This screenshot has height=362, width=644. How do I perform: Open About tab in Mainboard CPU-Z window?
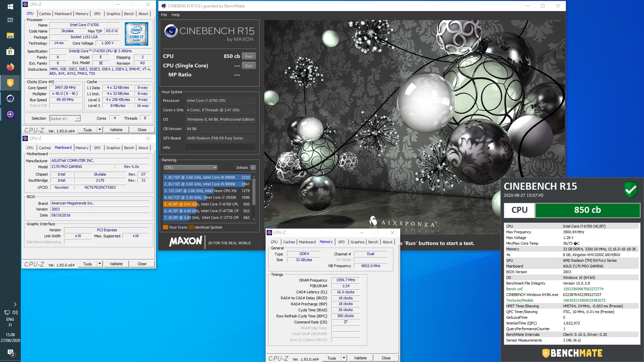click(143, 148)
